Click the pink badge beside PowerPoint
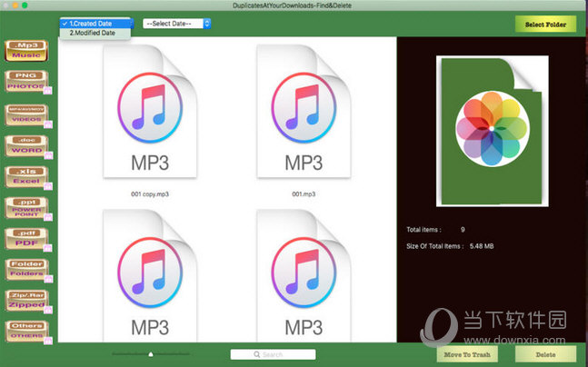 coord(48,217)
